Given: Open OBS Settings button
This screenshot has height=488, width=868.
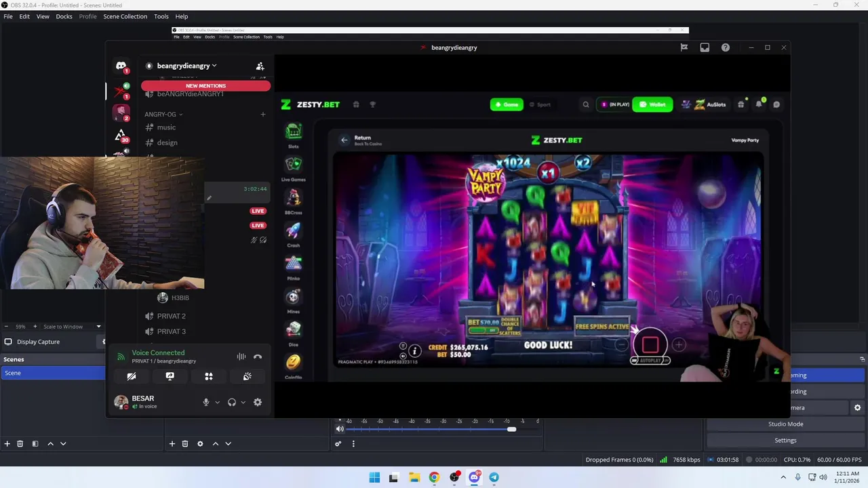Looking at the screenshot, I should 785,441.
